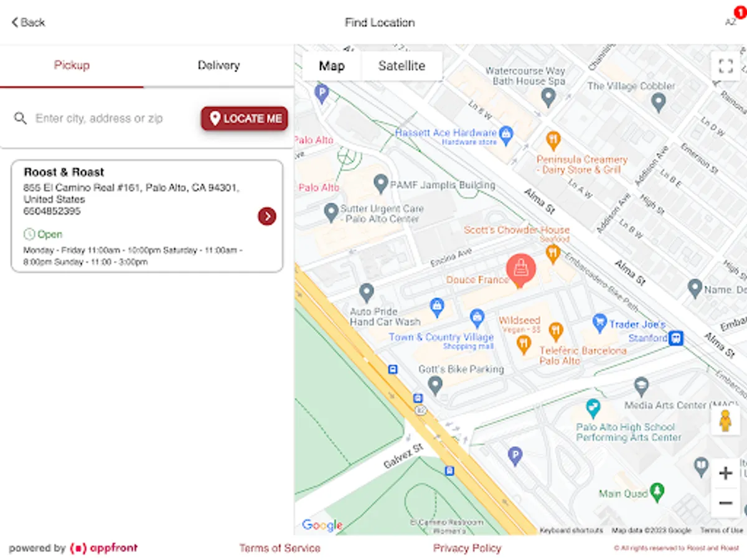
Task: Switch map view to Map
Action: [332, 66]
